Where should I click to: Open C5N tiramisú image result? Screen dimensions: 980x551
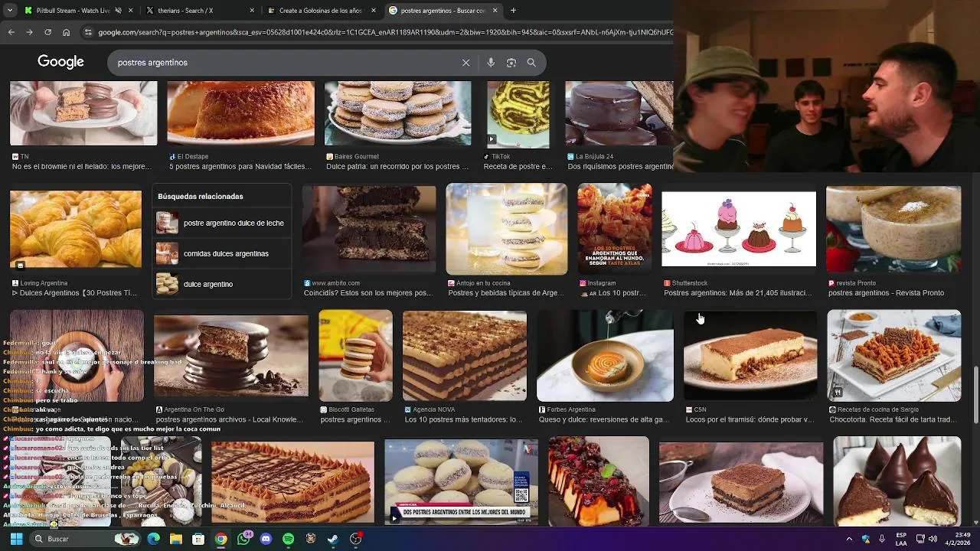click(750, 355)
